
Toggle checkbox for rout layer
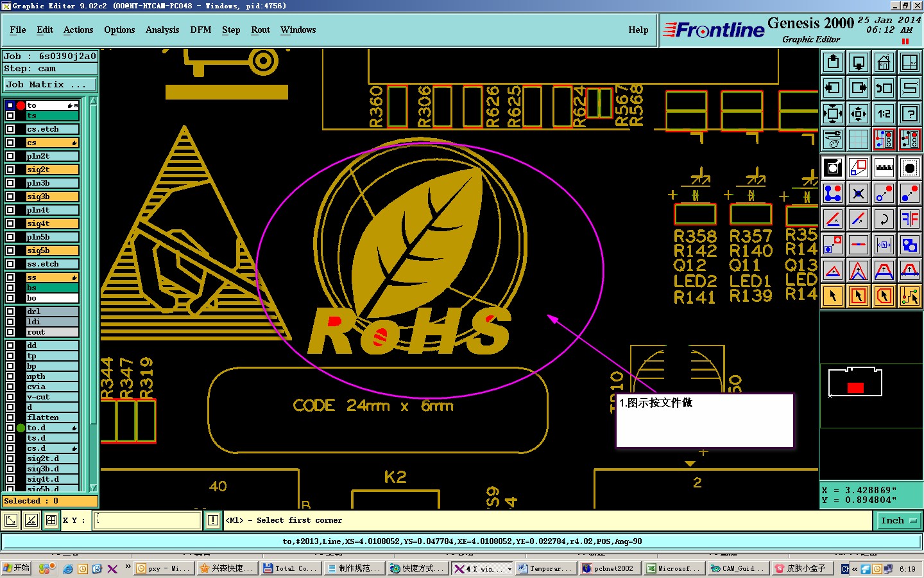(10, 332)
